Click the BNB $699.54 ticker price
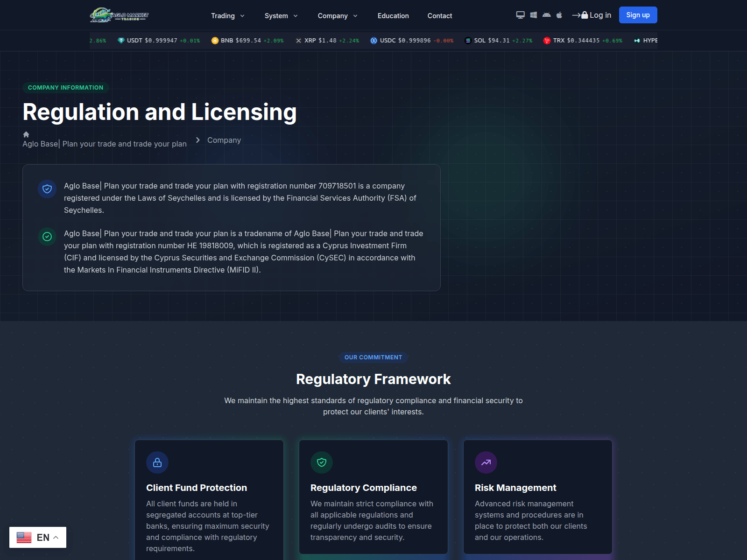 coord(248,41)
